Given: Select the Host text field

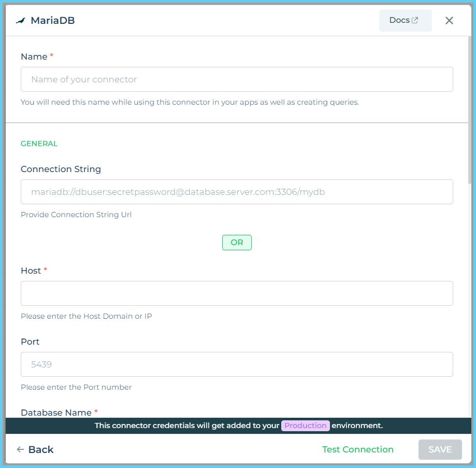Looking at the screenshot, I should point(237,293).
